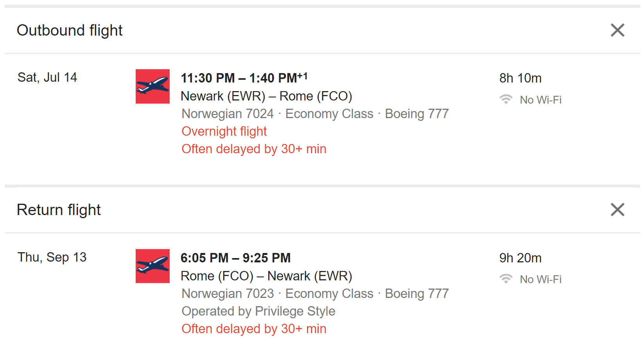
Task: Click the Wi-Fi icon for outbound flight
Action: 506,99
